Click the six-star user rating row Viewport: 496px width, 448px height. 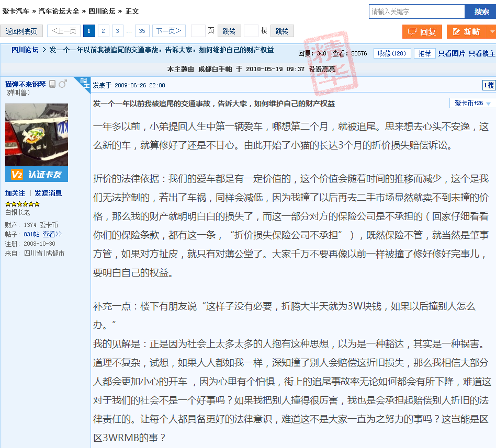(22, 204)
